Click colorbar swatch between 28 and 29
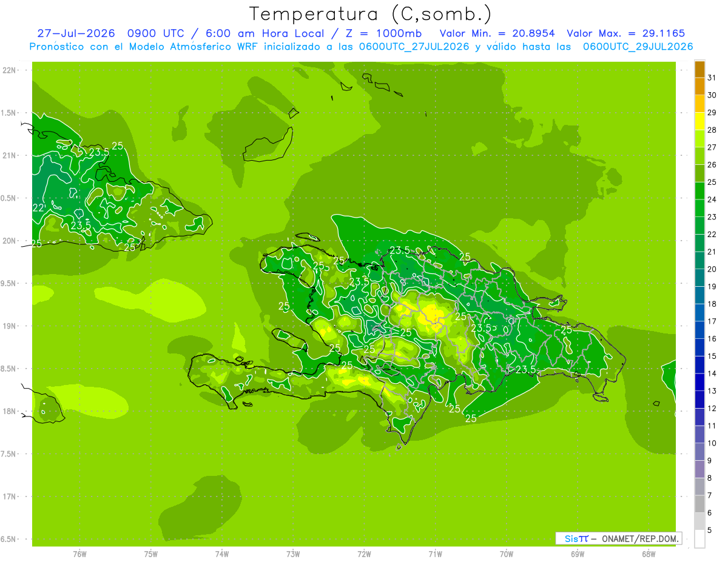 [699, 121]
